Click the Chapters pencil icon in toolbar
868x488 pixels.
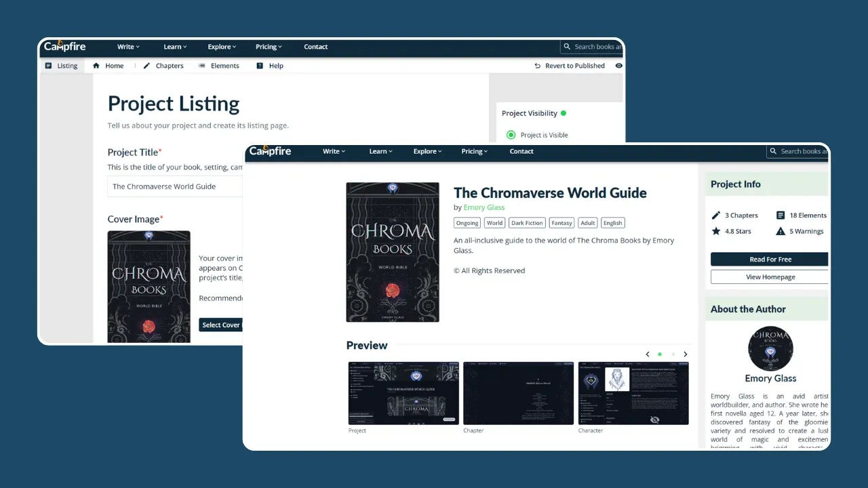point(146,66)
